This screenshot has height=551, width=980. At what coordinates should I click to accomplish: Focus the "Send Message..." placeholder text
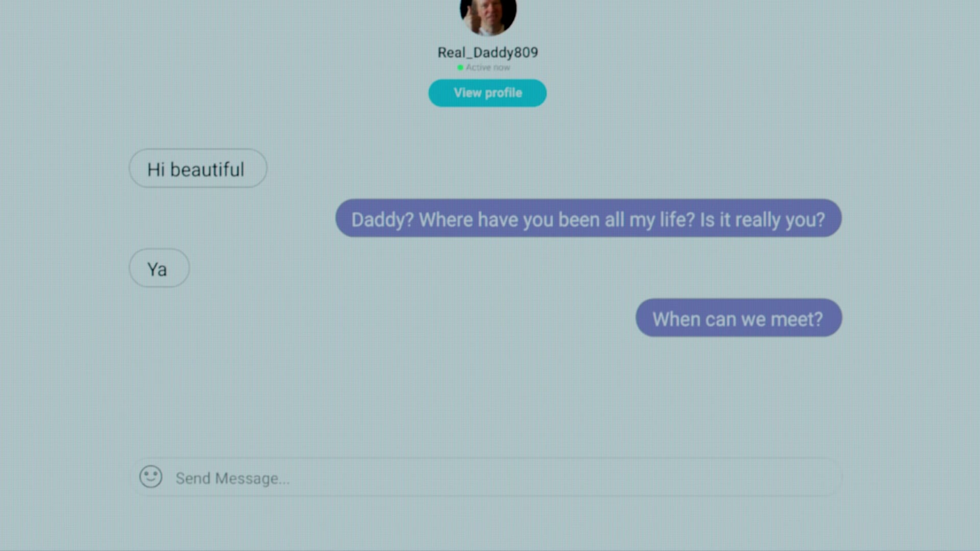(x=232, y=479)
